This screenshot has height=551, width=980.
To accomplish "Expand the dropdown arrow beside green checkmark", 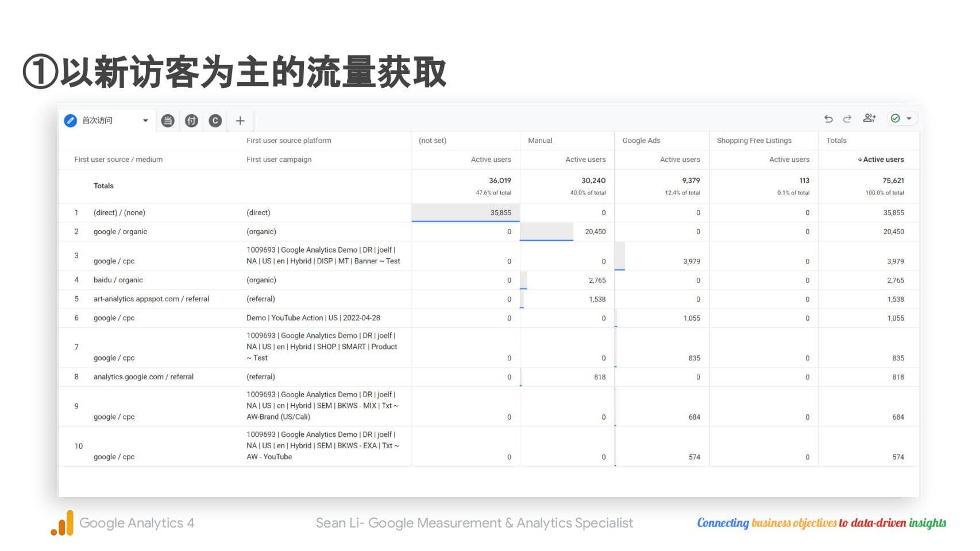I will (909, 119).
